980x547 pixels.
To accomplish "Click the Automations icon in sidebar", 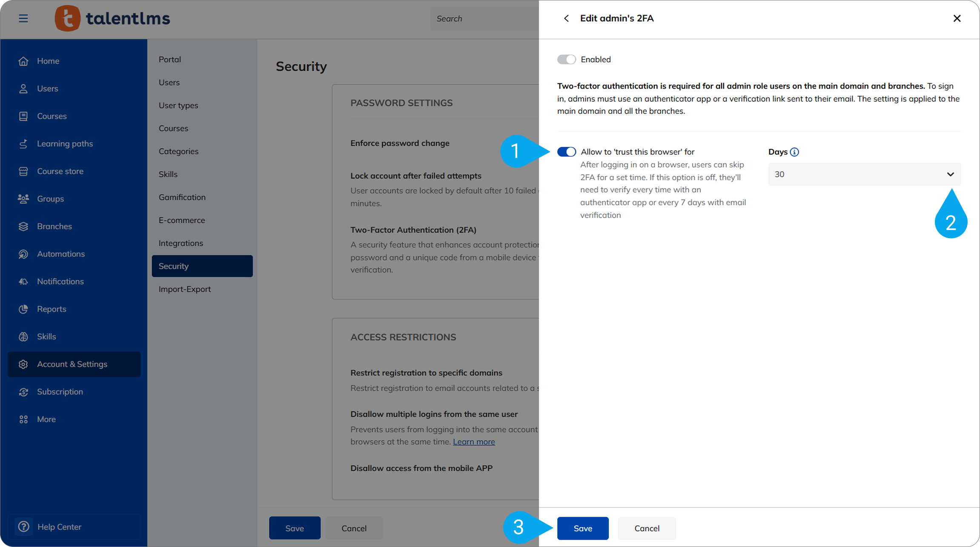I will [23, 254].
